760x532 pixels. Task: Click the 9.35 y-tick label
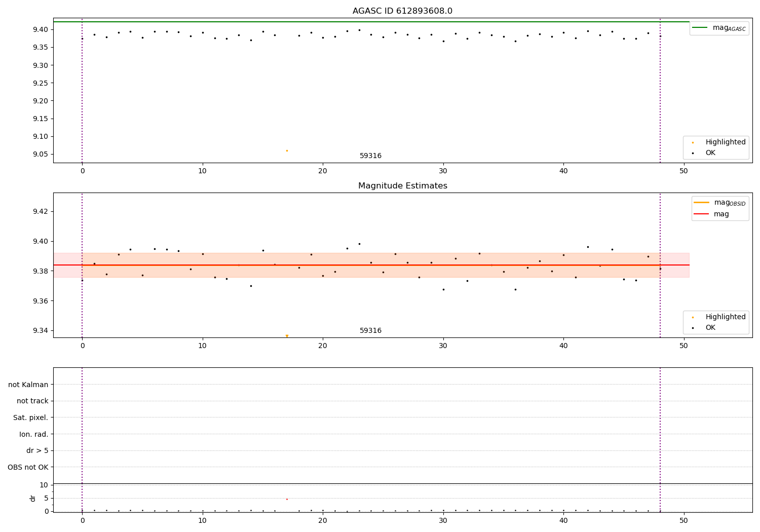coord(40,48)
